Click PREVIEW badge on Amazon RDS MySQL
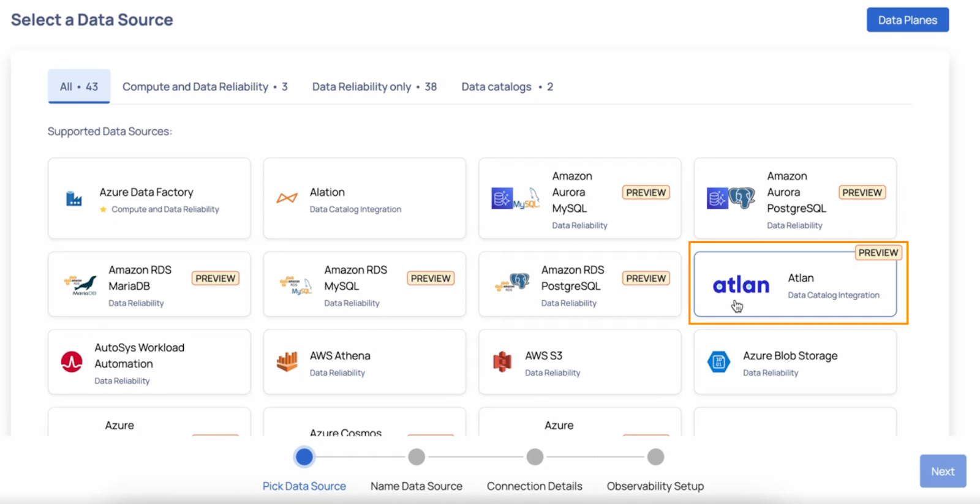The image size is (980, 504). pyautogui.click(x=431, y=279)
